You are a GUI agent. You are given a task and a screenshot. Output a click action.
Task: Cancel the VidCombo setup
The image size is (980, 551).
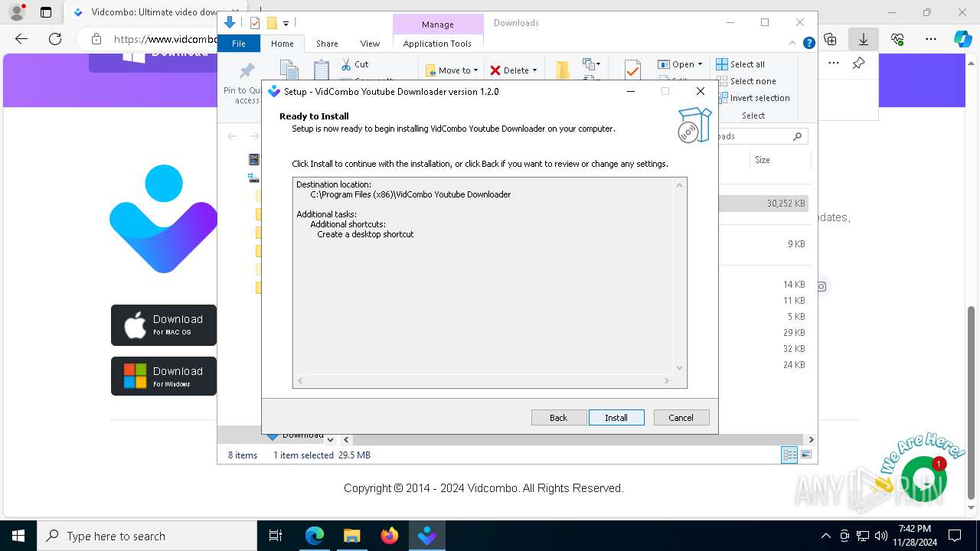681,417
